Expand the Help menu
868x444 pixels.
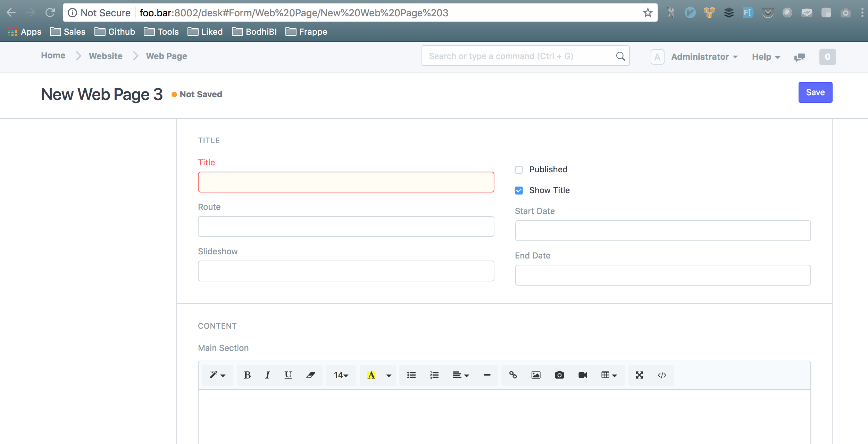tap(766, 57)
